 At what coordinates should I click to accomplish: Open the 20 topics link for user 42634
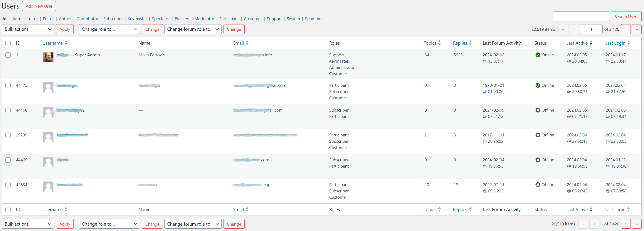427,185
